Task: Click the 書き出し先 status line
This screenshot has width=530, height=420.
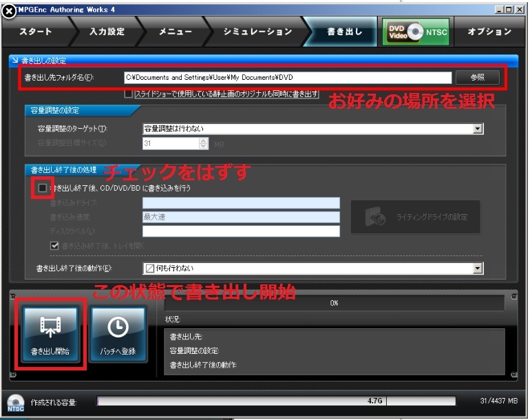Action: tap(187, 337)
